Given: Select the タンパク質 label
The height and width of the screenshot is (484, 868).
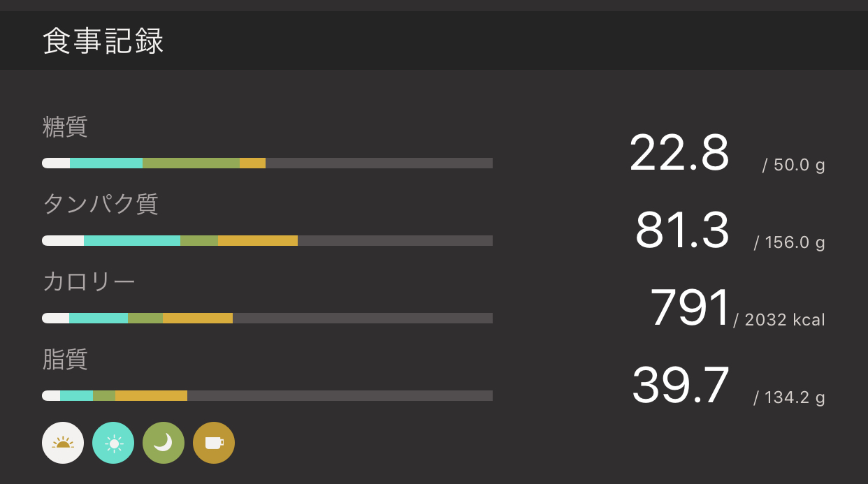Looking at the screenshot, I should click(101, 204).
